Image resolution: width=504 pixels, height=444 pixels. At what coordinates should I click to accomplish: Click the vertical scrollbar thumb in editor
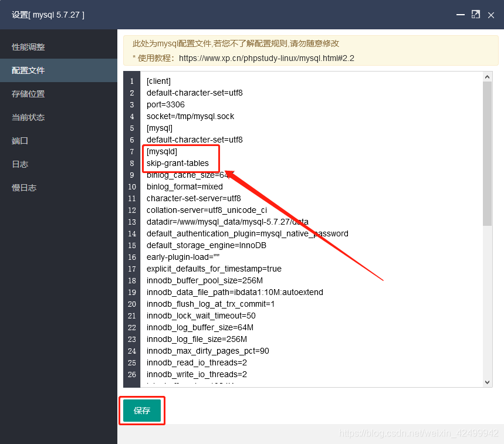pyautogui.click(x=488, y=154)
